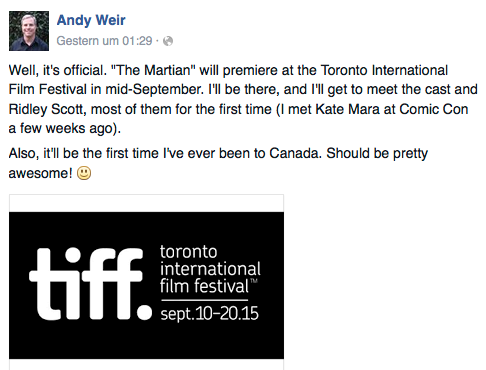Open the TIFF festival image attachment
Screen dimensions: 486x370
tap(147, 282)
